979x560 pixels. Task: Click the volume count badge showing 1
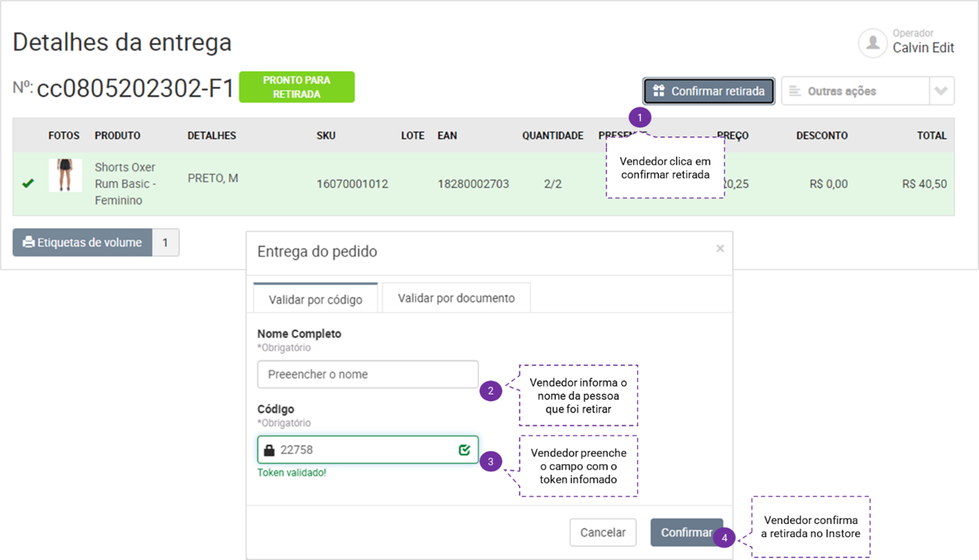tap(166, 242)
